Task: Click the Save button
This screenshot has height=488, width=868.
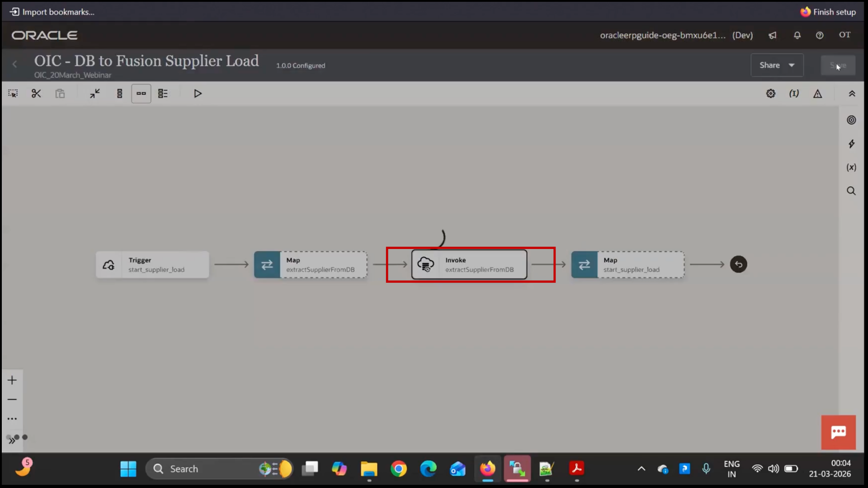Action: coord(838,65)
